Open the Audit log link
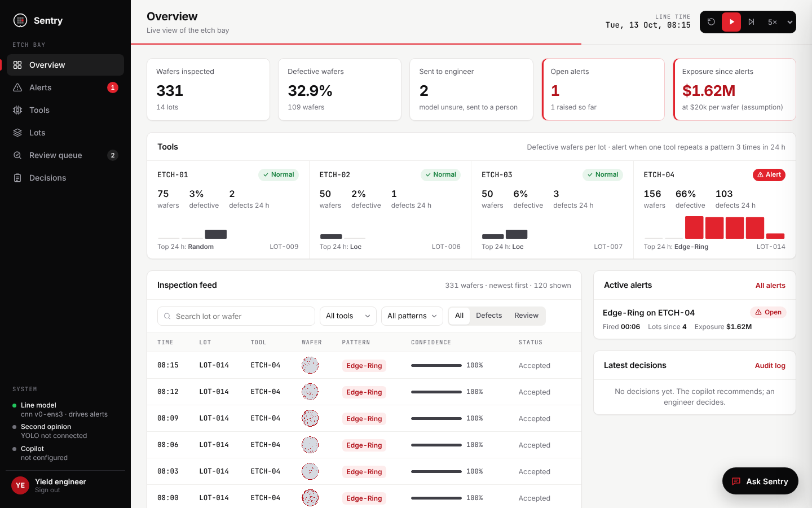Screen dimensions: 812x508 (x=770, y=366)
